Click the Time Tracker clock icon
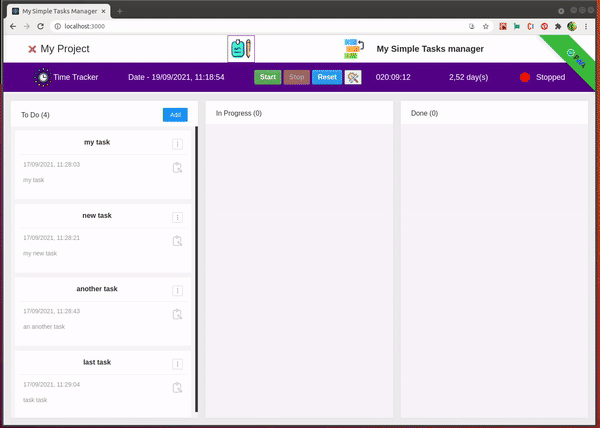 43,77
